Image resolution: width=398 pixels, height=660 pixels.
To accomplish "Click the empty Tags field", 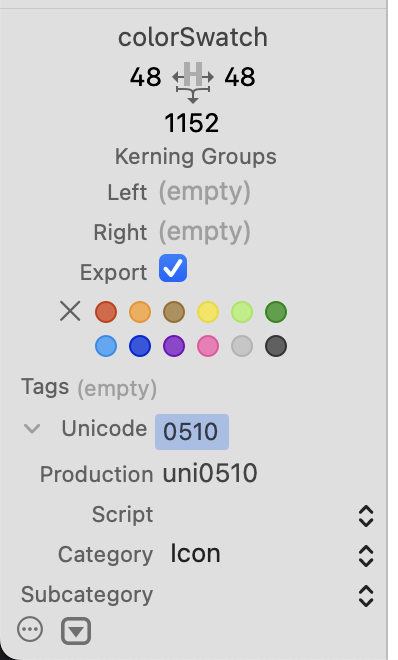I will pos(117,389).
